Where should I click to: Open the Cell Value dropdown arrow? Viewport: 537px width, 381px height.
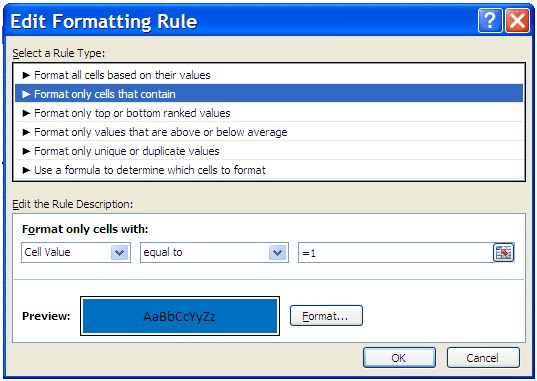click(x=120, y=253)
